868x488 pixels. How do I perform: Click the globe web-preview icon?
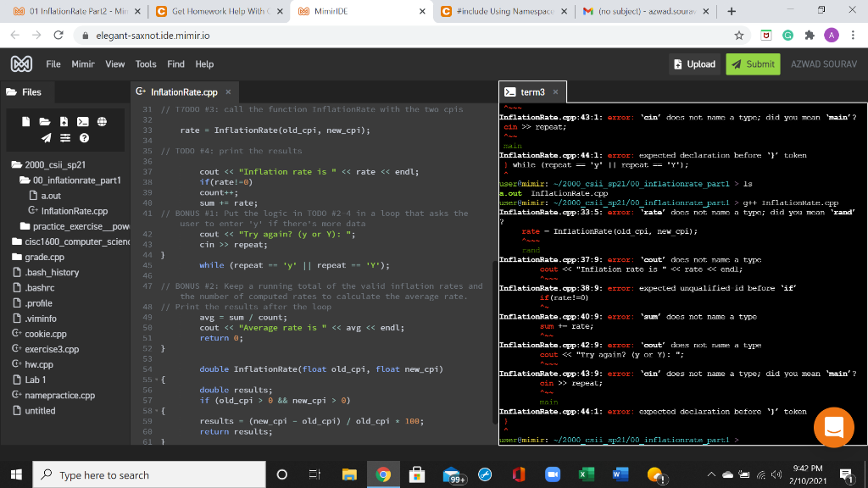[x=102, y=121]
